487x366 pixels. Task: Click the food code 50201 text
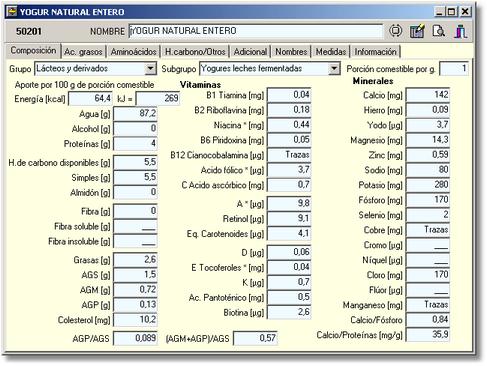tap(29, 31)
